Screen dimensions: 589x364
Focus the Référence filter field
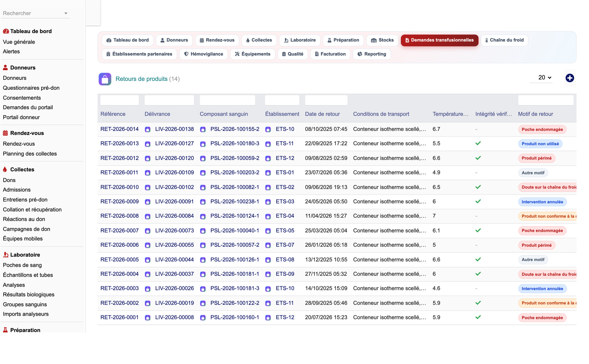[x=120, y=100]
